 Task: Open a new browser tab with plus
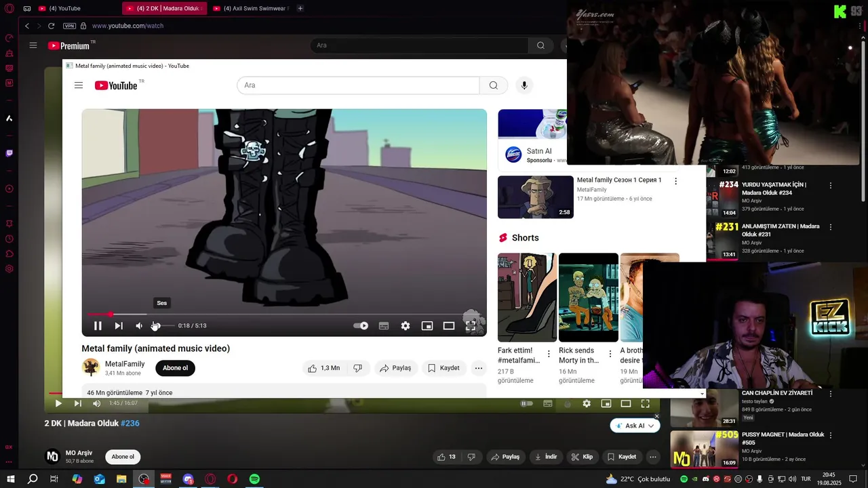click(x=300, y=8)
